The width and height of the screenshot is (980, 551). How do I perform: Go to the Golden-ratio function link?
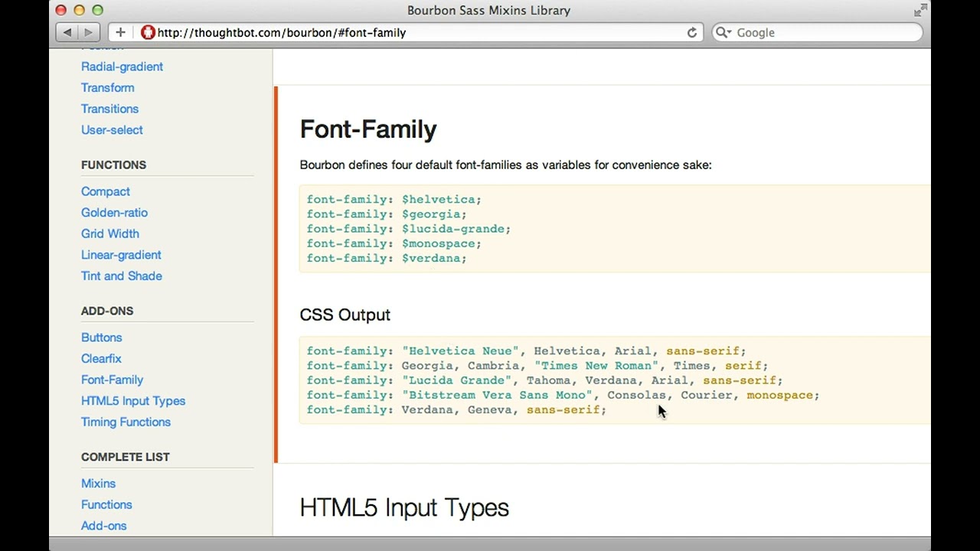114,213
